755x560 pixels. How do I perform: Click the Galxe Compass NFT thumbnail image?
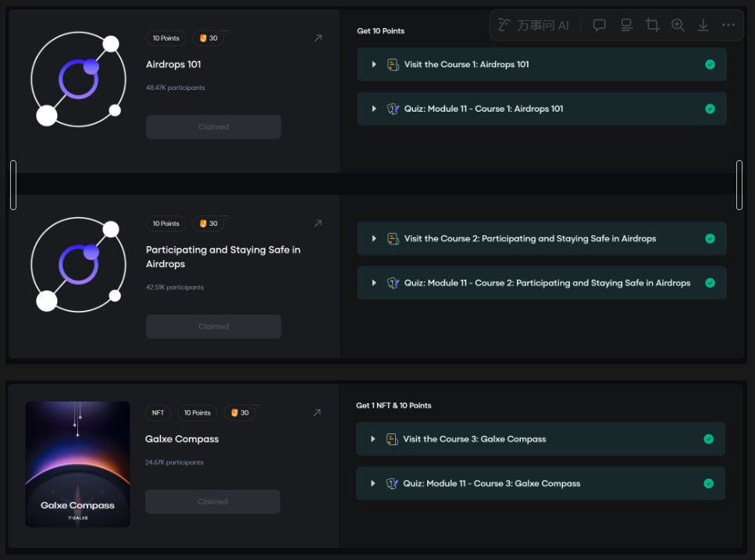pyautogui.click(x=77, y=464)
